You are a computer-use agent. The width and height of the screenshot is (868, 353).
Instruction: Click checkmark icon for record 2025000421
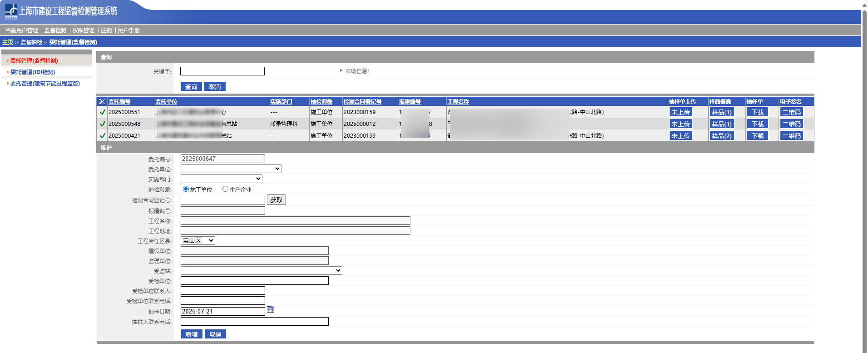[102, 136]
